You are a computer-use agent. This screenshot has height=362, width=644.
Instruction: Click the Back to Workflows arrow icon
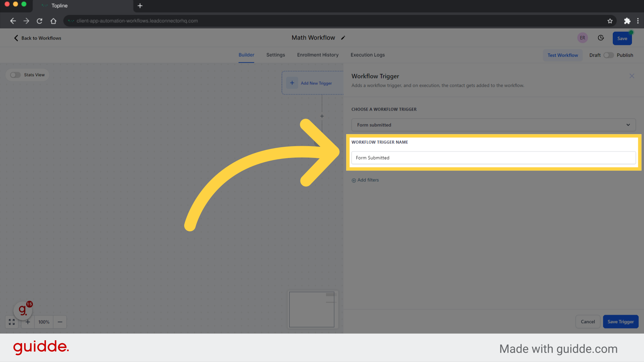16,38
